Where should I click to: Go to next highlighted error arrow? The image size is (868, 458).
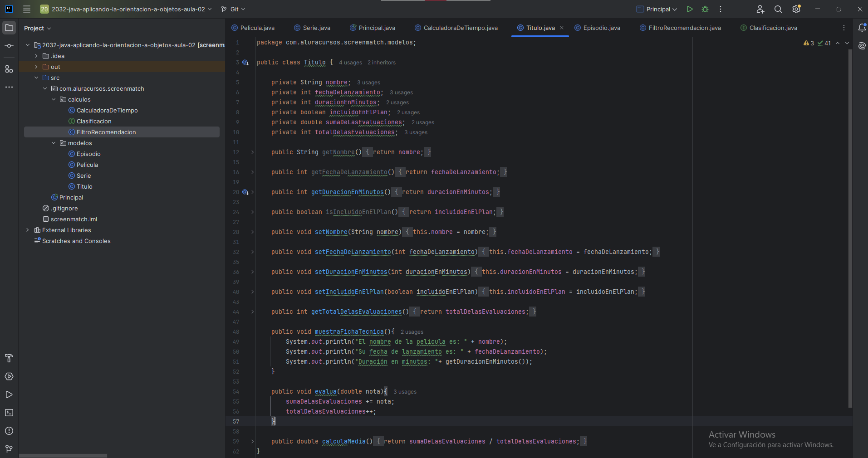847,44
